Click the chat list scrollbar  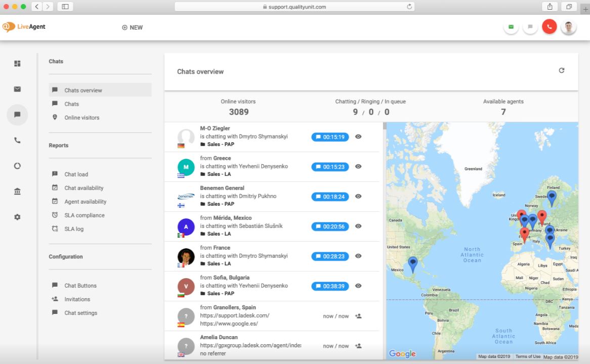click(x=385, y=126)
